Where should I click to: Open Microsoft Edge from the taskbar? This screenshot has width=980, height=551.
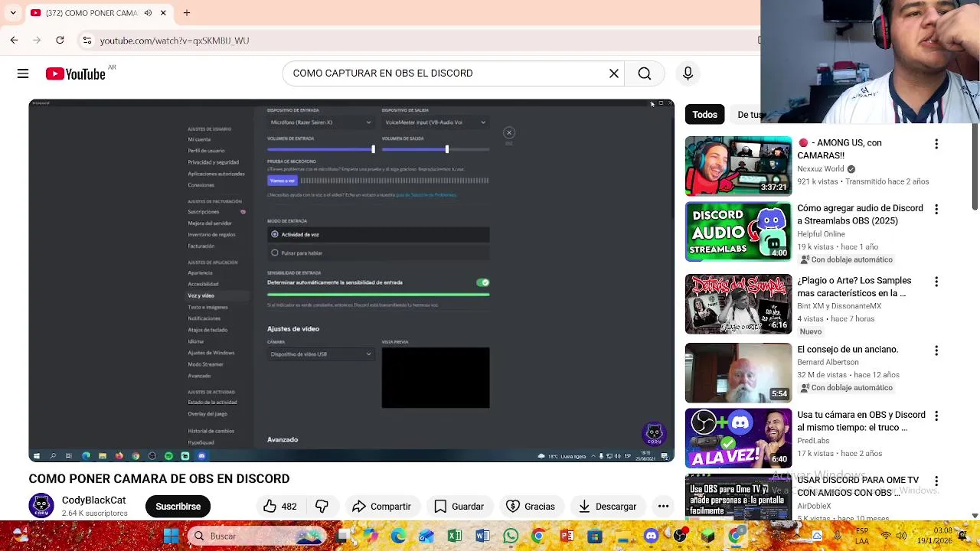click(398, 536)
